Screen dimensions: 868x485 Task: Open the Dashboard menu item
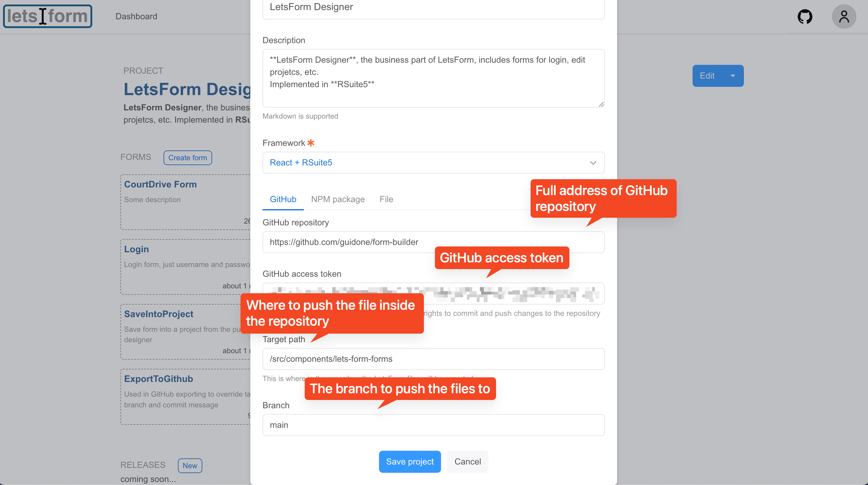tap(136, 16)
